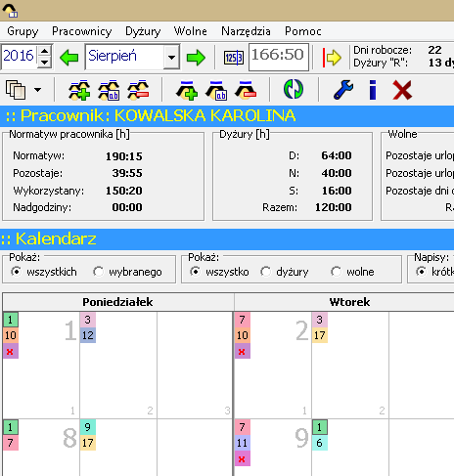Click the year field showing 2016
The image size is (454, 476).
19,56
